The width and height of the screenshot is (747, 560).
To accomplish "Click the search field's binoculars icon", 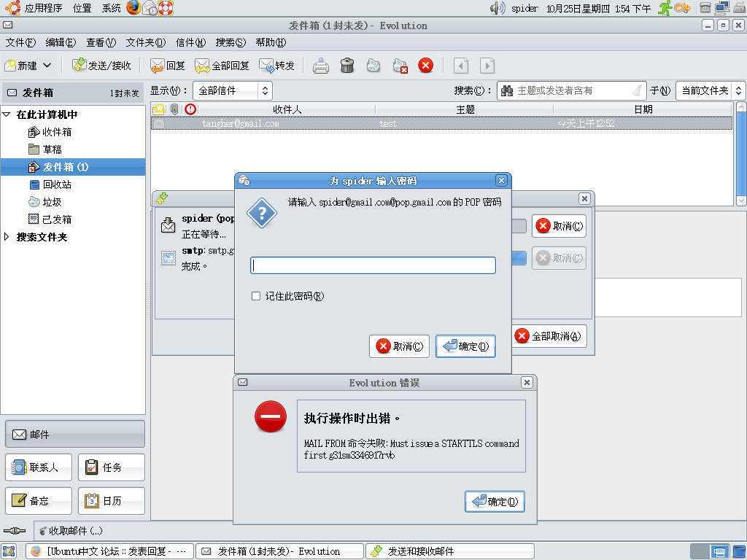I will 507,90.
